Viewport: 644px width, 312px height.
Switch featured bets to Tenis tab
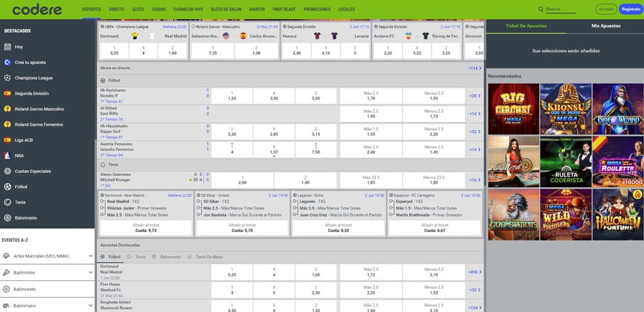(x=137, y=257)
